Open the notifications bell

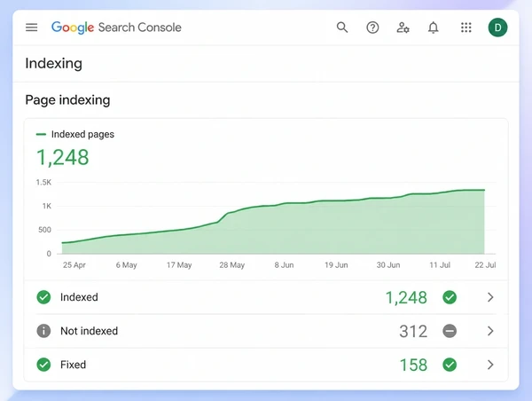tap(434, 28)
